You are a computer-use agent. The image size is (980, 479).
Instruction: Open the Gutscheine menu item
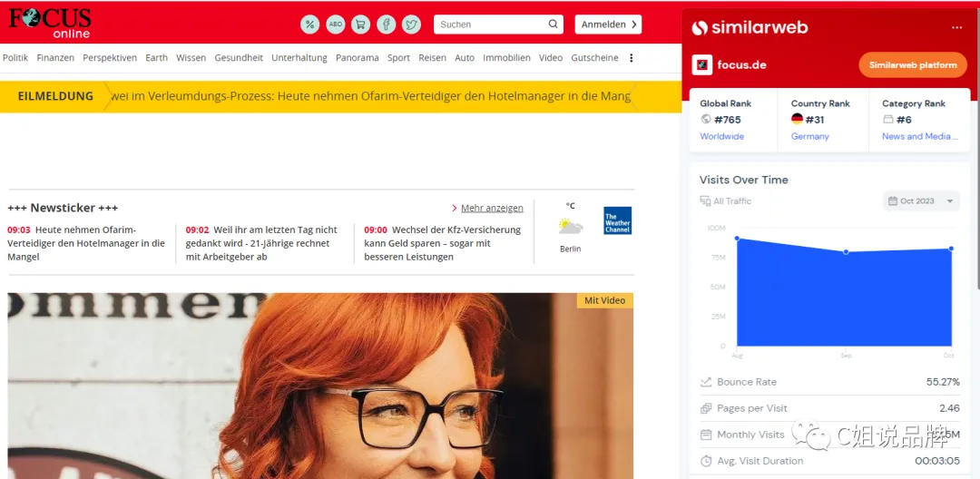point(594,57)
